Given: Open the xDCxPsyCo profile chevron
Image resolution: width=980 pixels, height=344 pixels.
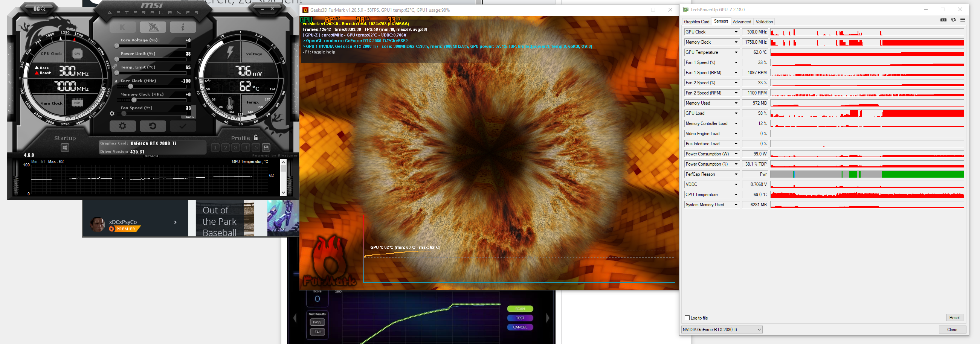Looking at the screenshot, I should click(x=176, y=222).
